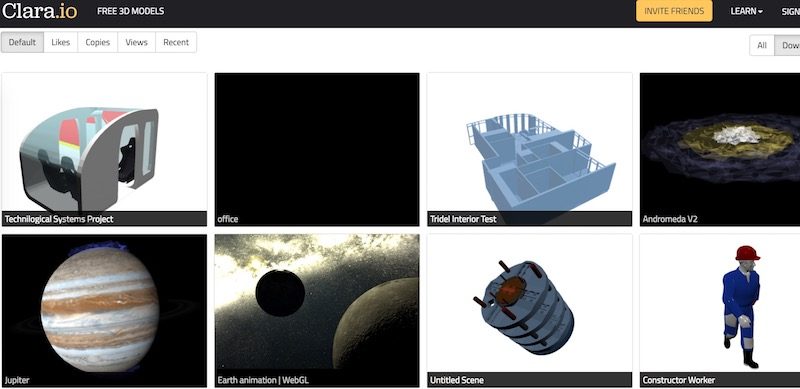Sort models by Views

click(136, 42)
